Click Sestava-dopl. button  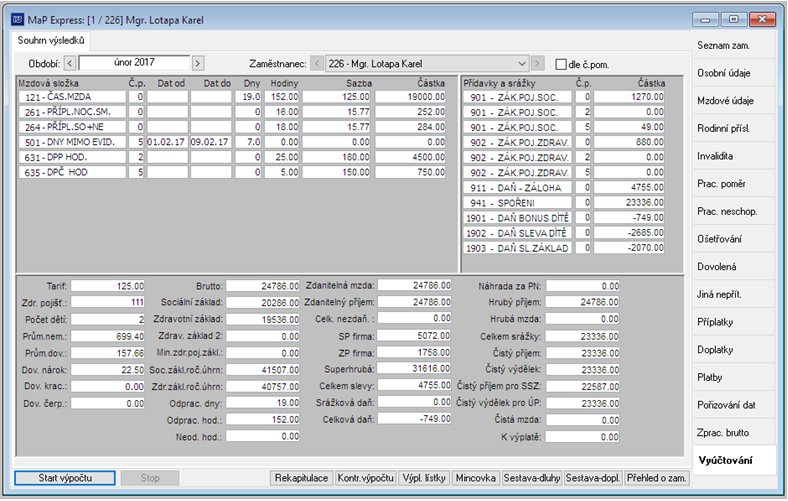pos(593,477)
